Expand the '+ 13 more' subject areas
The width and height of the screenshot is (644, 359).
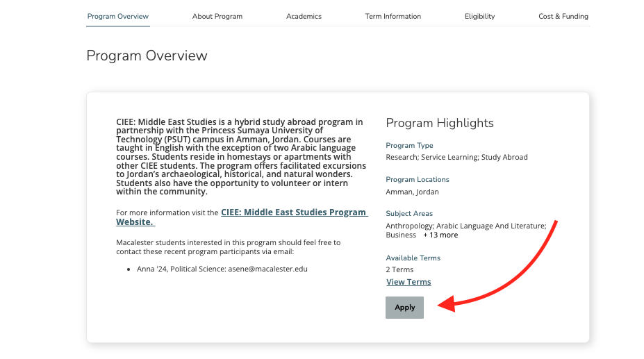(x=440, y=235)
